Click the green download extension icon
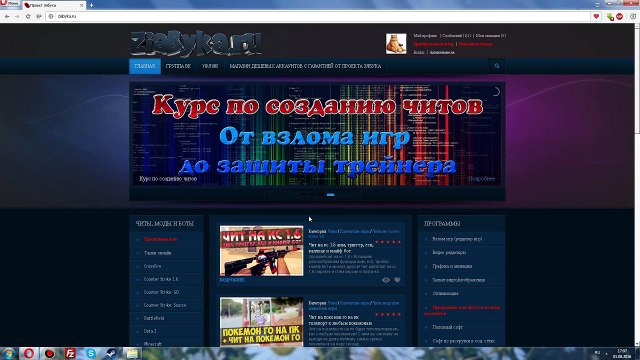 [x=610, y=16]
